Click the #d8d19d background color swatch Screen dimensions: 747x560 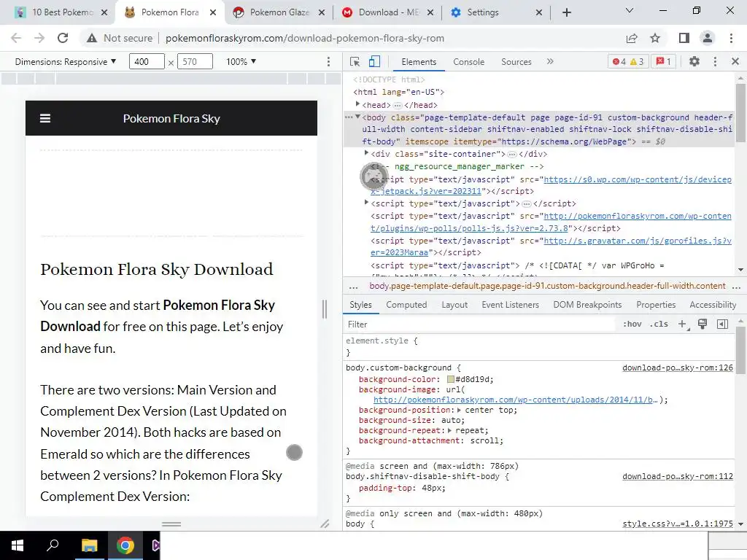450,379
